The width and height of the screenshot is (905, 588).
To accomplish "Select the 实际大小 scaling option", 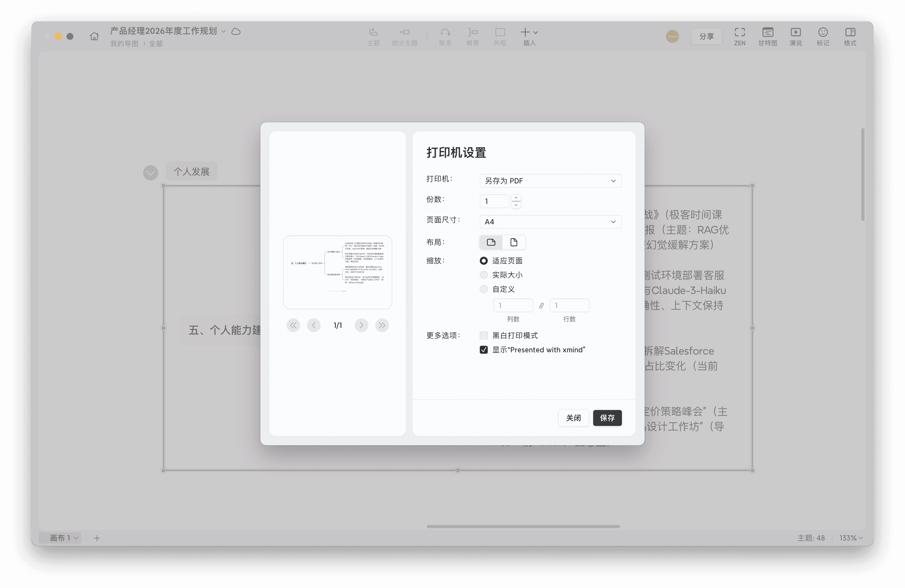I will coord(483,275).
